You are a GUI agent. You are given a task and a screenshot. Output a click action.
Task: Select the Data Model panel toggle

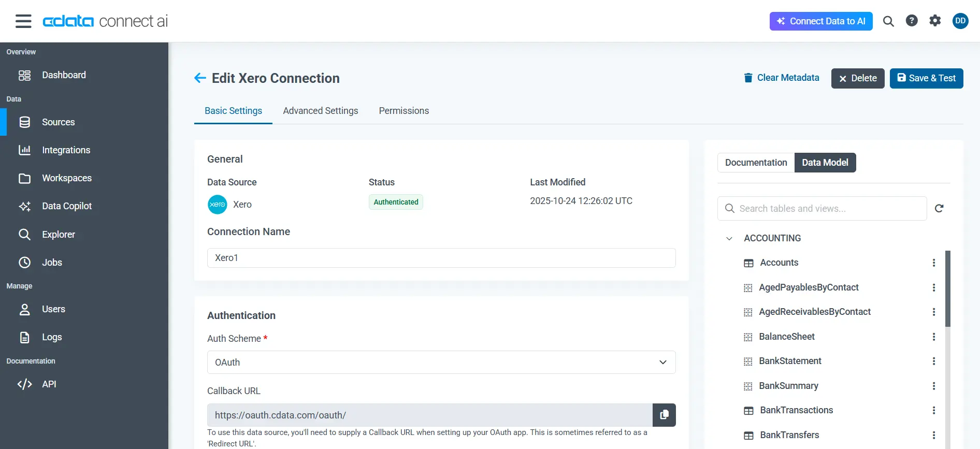click(x=825, y=163)
